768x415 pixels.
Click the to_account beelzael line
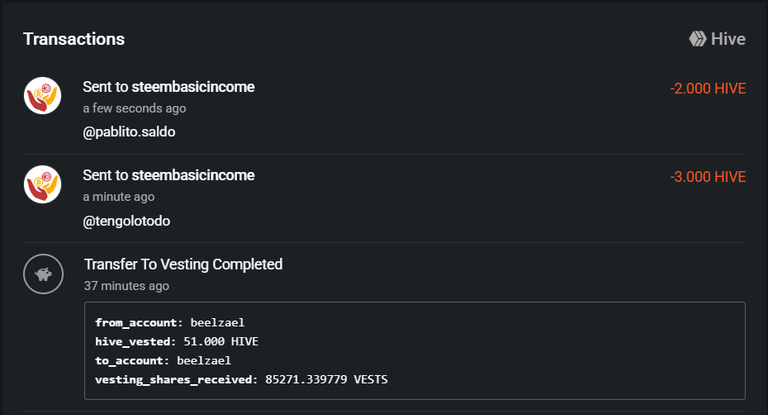click(x=163, y=361)
